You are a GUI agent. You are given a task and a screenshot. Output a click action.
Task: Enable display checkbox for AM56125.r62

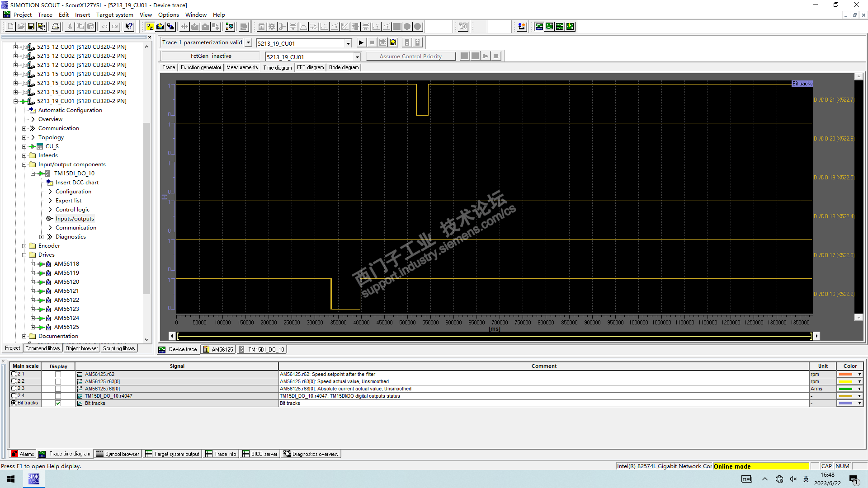click(58, 375)
